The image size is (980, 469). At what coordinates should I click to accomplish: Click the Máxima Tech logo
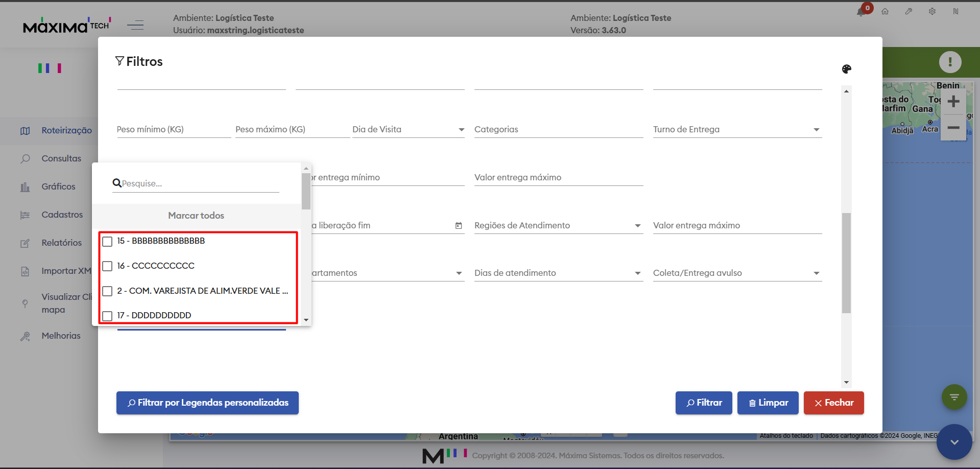(x=67, y=26)
